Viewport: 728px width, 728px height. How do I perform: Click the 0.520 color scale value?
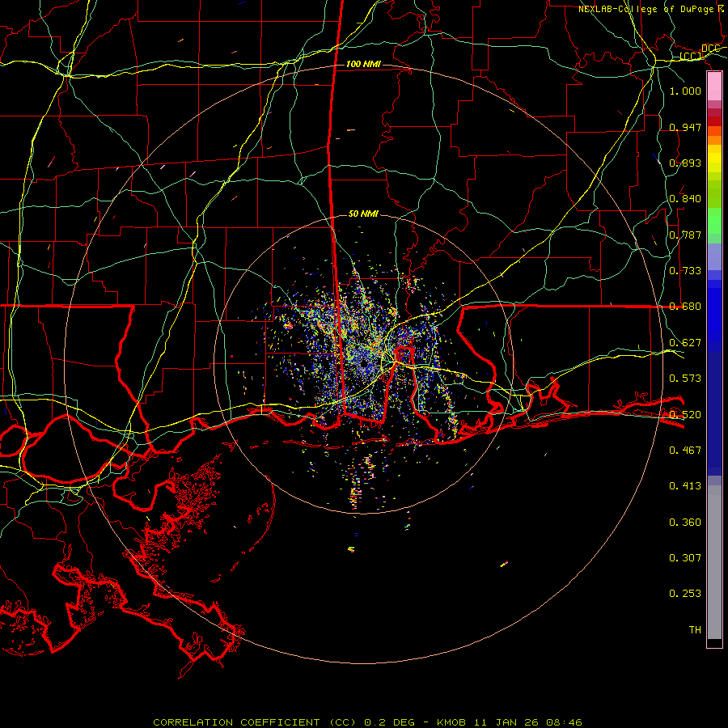coord(685,414)
